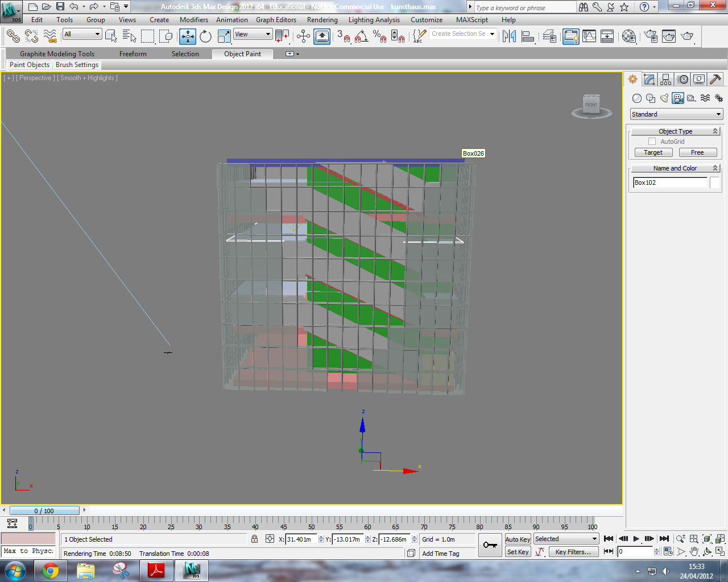Viewport: 728px width, 582px height.
Task: Open the Standard category dropdown
Action: pyautogui.click(x=676, y=114)
